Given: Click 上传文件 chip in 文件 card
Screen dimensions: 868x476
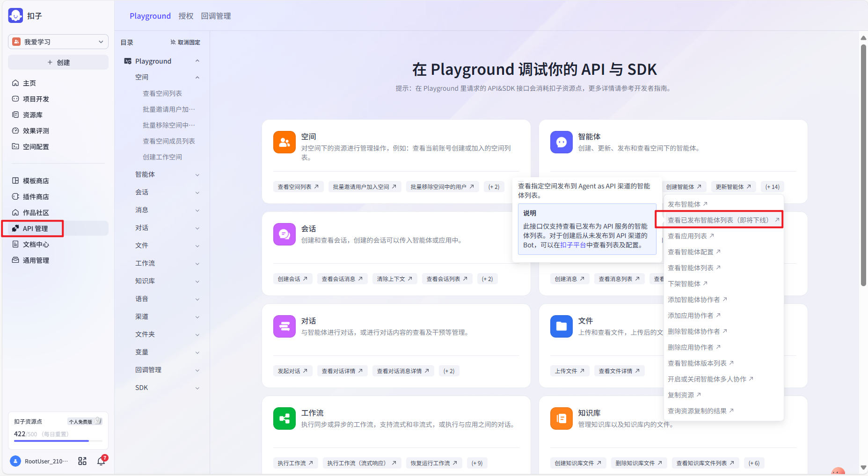Looking at the screenshot, I should pos(569,371).
